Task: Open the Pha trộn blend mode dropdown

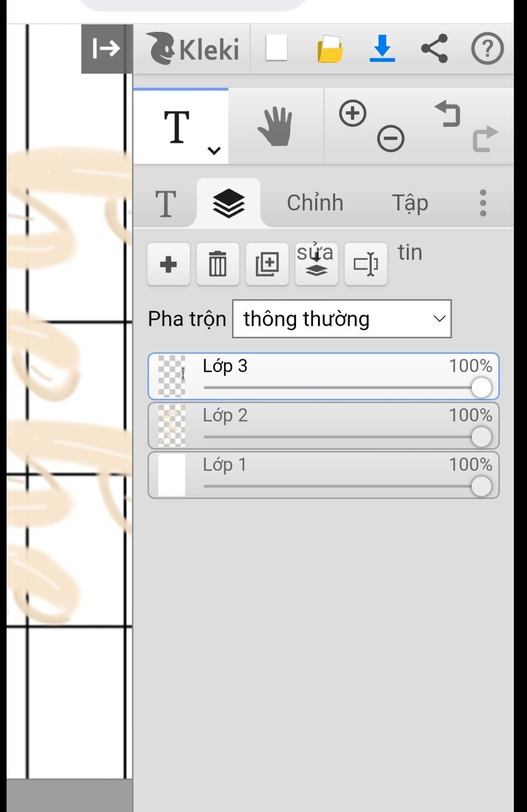Action: tap(342, 319)
